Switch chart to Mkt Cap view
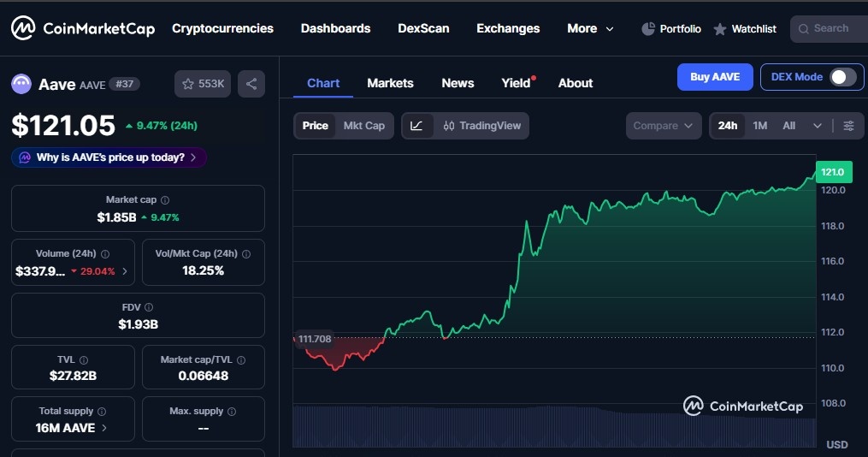 (363, 126)
